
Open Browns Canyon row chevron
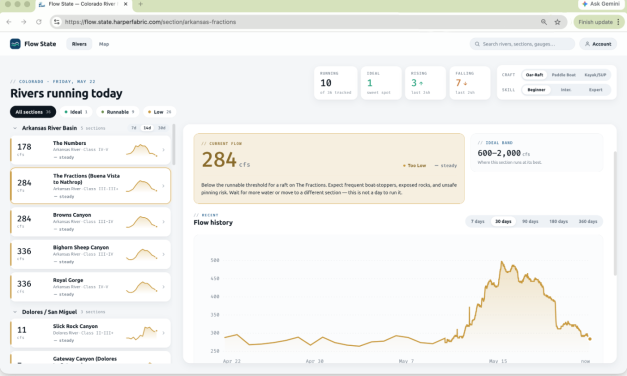(x=164, y=222)
